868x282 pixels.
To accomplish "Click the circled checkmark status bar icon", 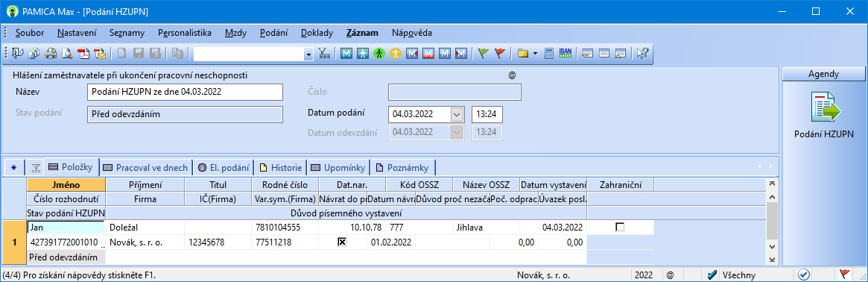I will tap(803, 275).
